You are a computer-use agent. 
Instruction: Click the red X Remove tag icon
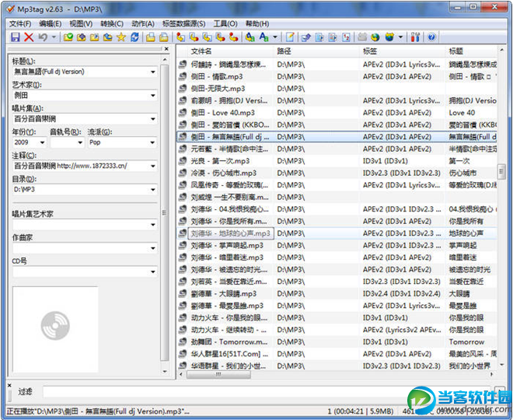click(x=29, y=37)
